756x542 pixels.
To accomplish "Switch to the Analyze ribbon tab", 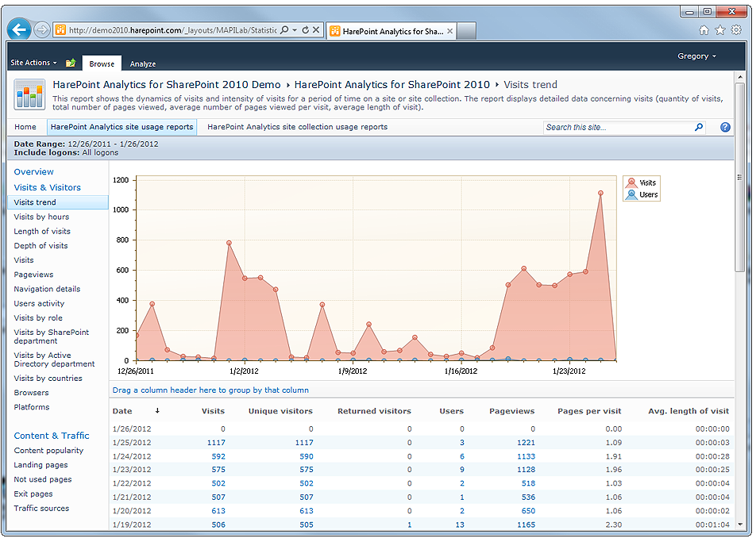I will [143, 63].
